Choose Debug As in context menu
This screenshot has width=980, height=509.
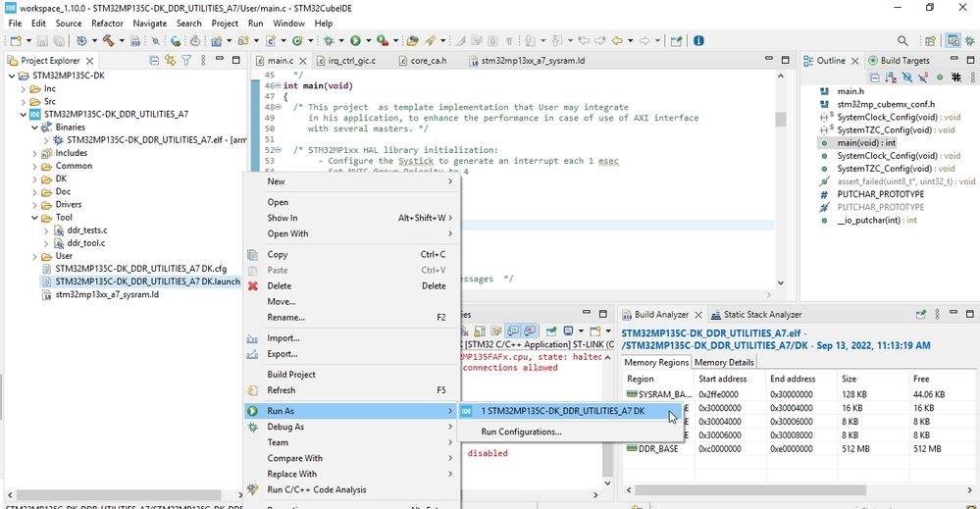[x=351, y=427]
